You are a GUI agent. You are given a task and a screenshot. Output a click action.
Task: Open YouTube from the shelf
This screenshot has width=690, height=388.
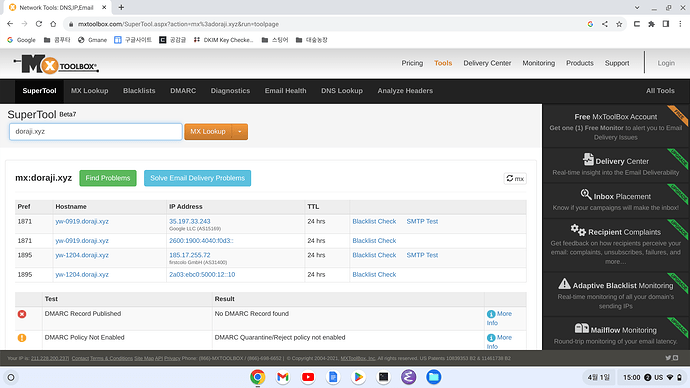pyautogui.click(x=308, y=377)
